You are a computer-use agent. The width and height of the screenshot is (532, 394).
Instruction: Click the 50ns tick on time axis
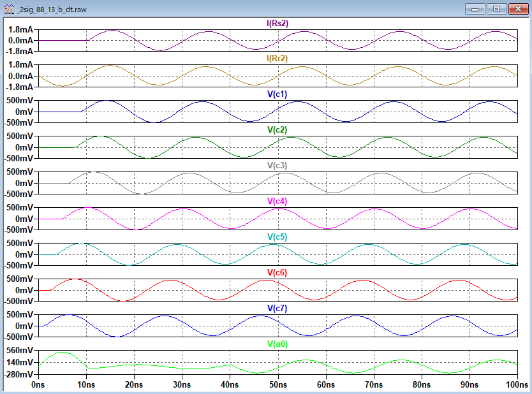click(x=277, y=384)
